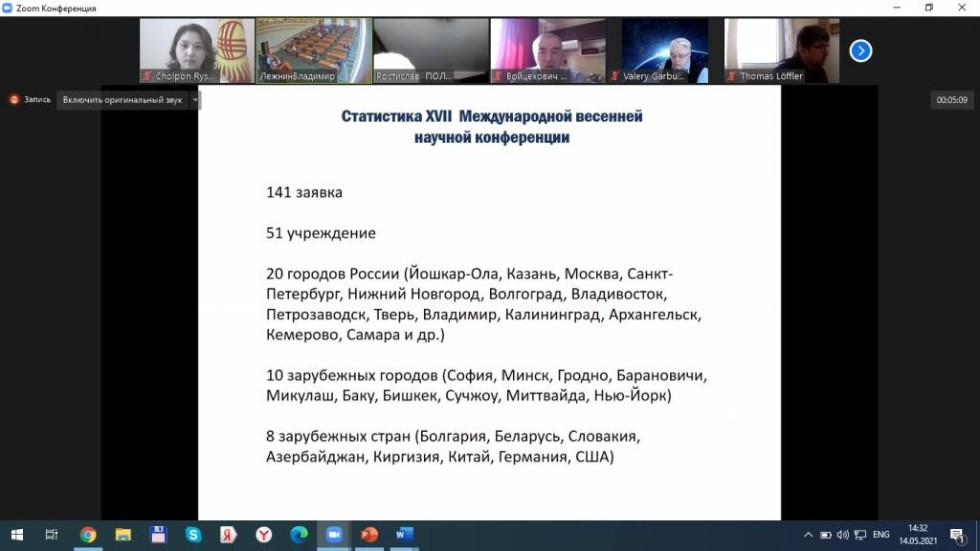Viewport: 980px width, 551px height.
Task: Open Skype from the taskbar
Action: point(193,535)
